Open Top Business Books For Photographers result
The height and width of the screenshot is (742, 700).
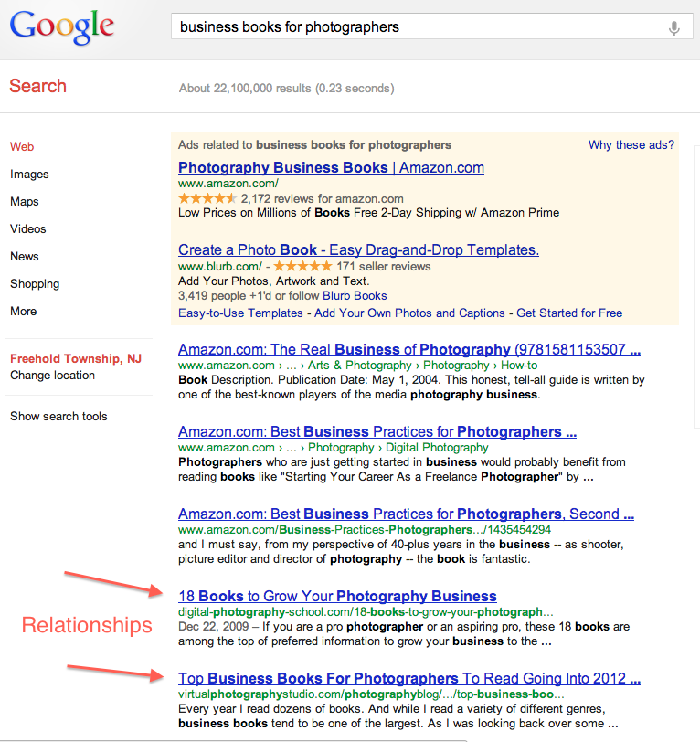point(409,679)
